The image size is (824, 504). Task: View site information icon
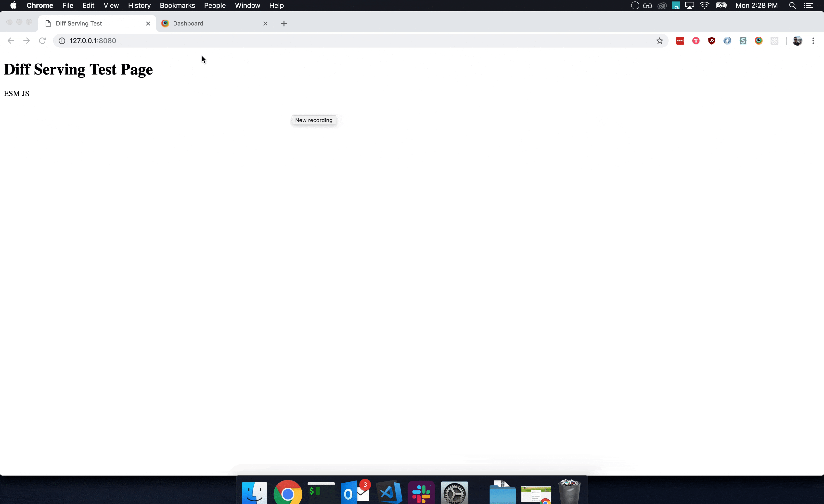pos(62,41)
